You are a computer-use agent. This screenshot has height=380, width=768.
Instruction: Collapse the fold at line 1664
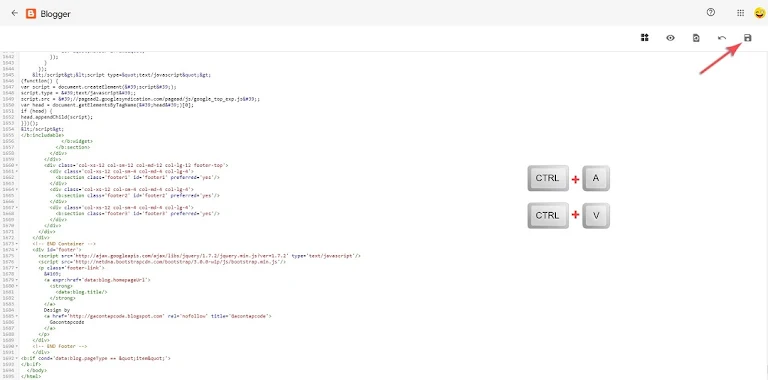click(18, 189)
